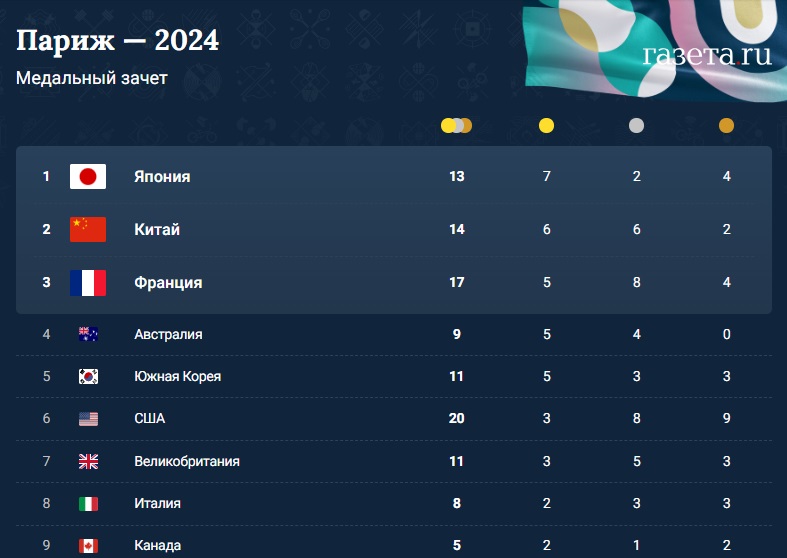The height and width of the screenshot is (558, 787).
Task: Click the South Korea flag icon
Action: (88, 376)
